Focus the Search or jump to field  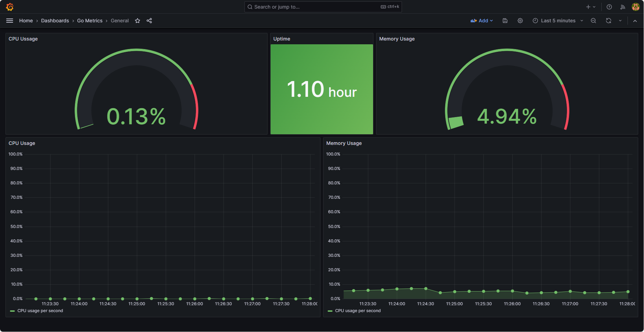323,7
